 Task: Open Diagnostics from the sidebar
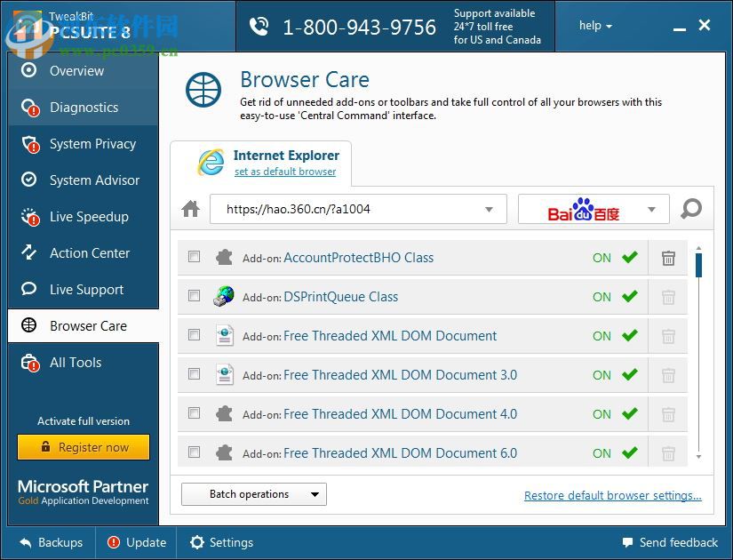(84, 108)
